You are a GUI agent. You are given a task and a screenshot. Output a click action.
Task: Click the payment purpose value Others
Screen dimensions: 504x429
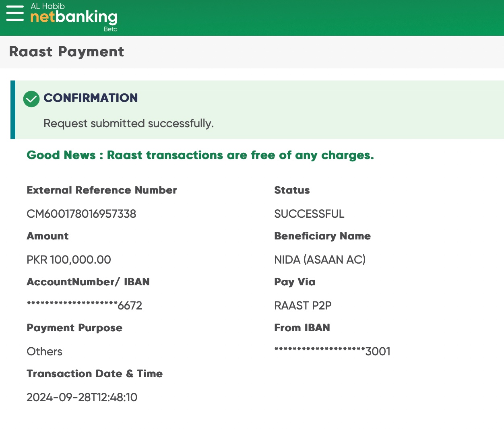click(x=44, y=351)
